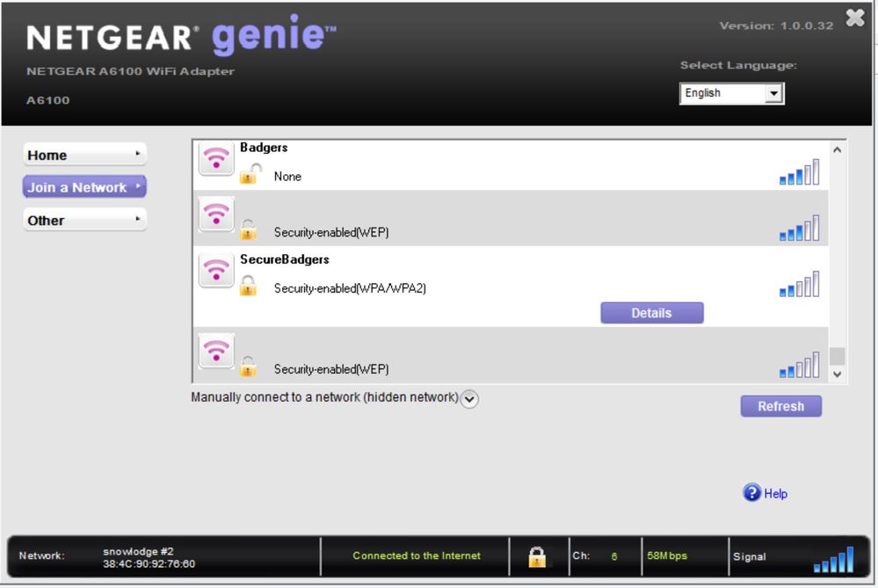The width and height of the screenshot is (878, 588).
Task: Click the NETGEAR genie logo
Action: [181, 35]
